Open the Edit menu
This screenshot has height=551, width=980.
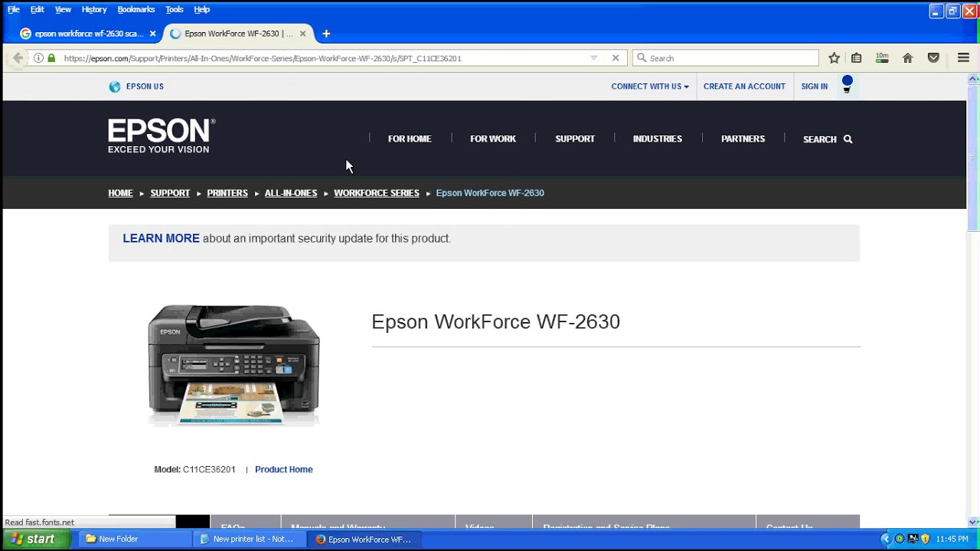pos(38,10)
